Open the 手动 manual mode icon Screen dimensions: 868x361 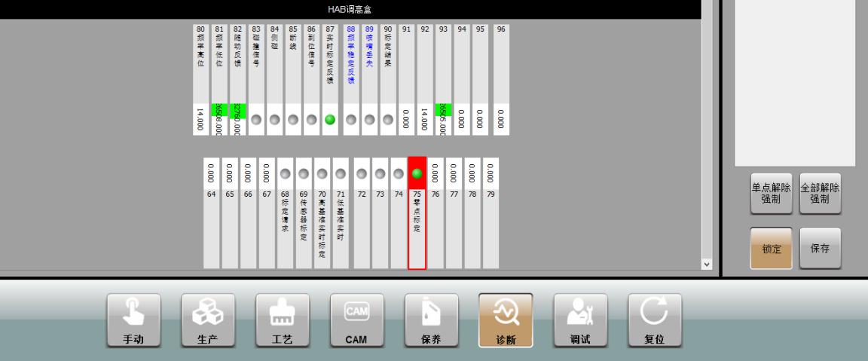pyautogui.click(x=133, y=320)
